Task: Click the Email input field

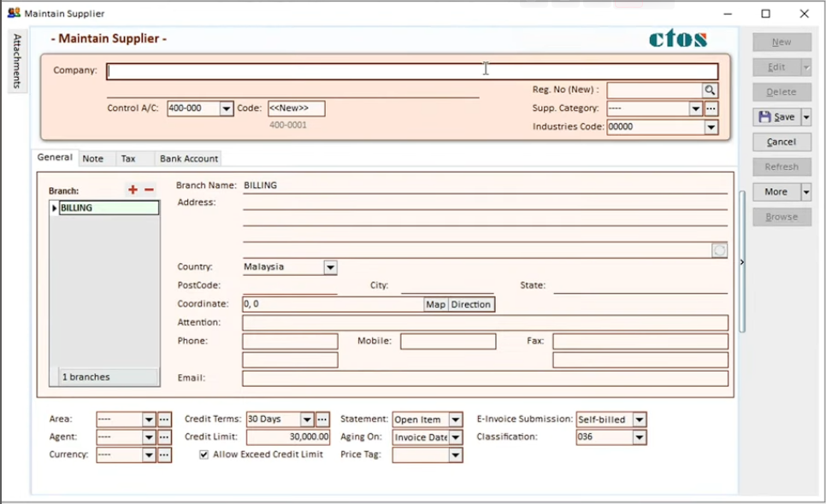Action: [x=485, y=378]
